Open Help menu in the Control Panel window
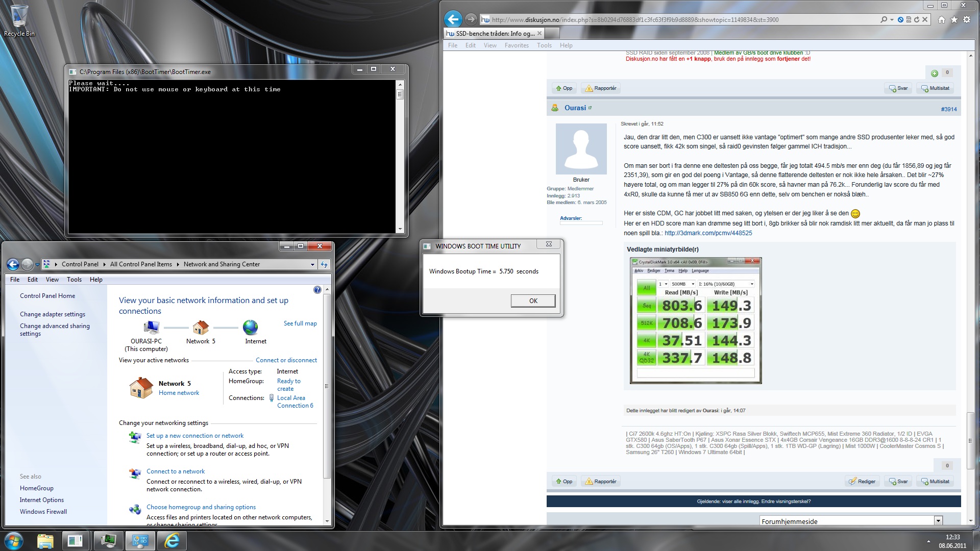 click(96, 280)
